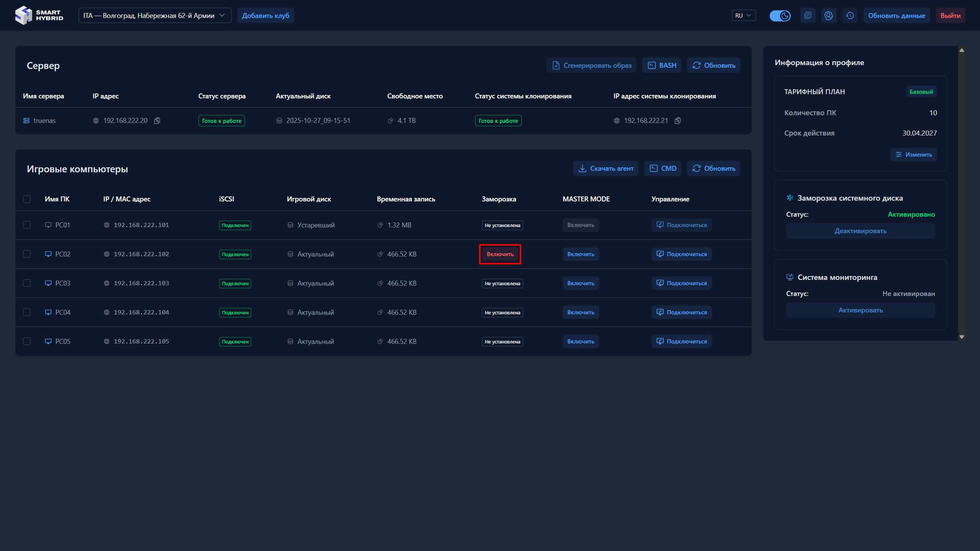Check the select-all checkbox in table header
Screen dimensions: 980x551
[x=27, y=199]
